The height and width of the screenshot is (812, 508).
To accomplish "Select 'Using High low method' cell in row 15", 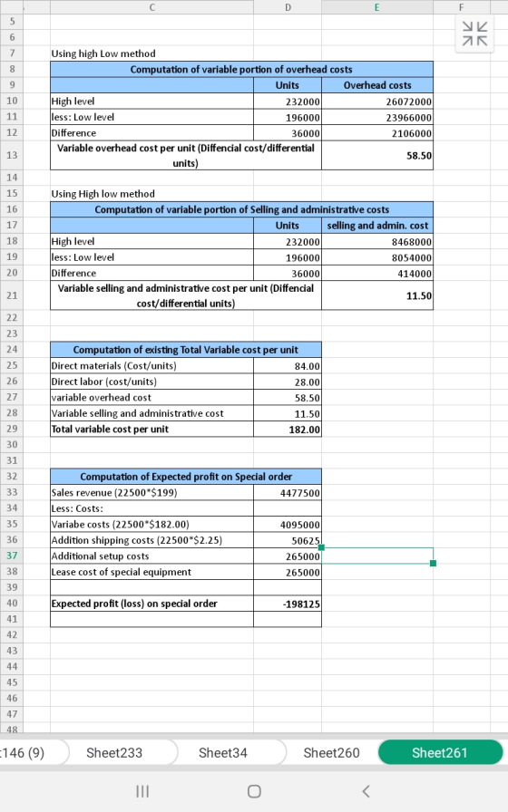I will coord(151,194).
